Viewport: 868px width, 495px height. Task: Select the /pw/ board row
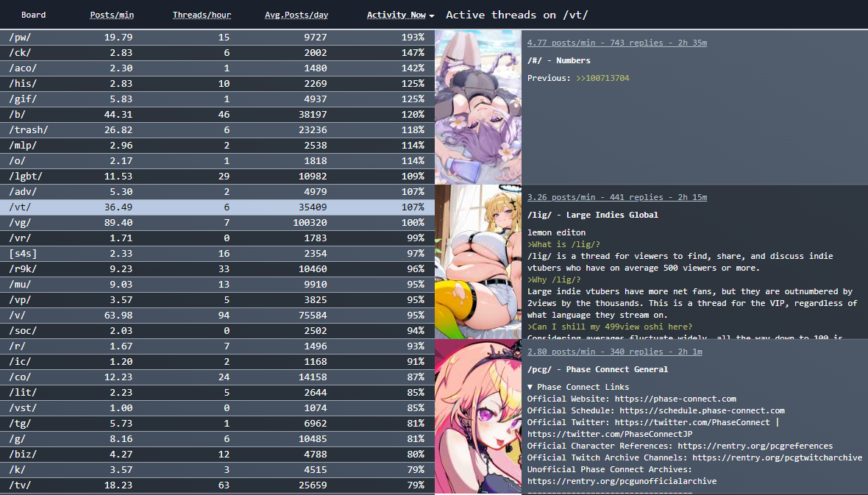(217, 37)
